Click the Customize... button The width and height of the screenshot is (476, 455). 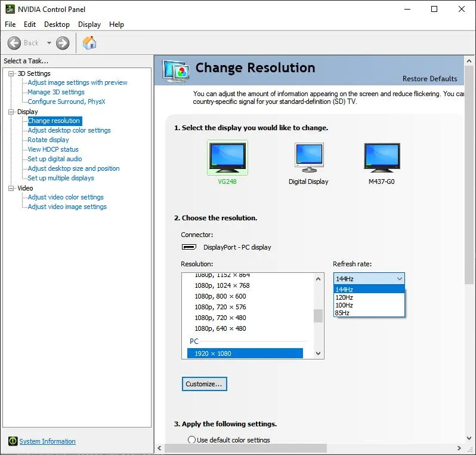(x=205, y=384)
